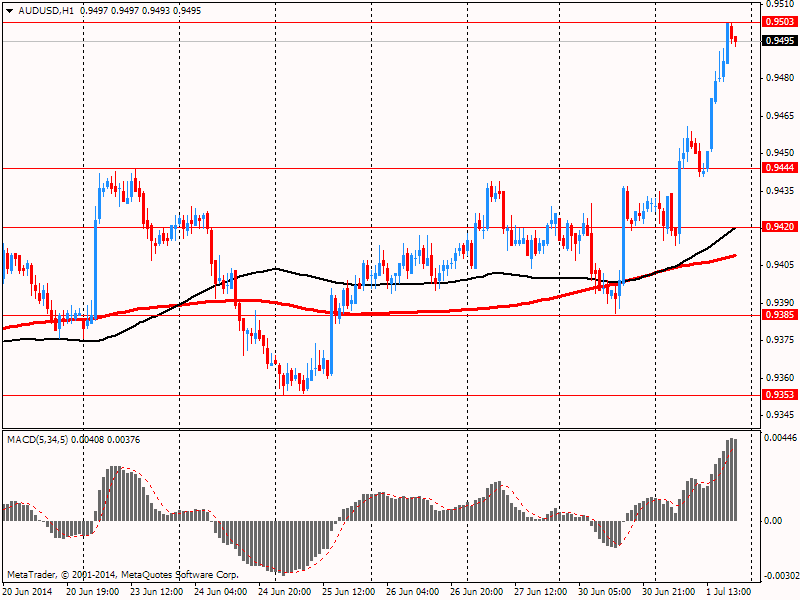Click the 0.9405 price scale value
Viewport: 800px width, 600px height.
coord(780,265)
